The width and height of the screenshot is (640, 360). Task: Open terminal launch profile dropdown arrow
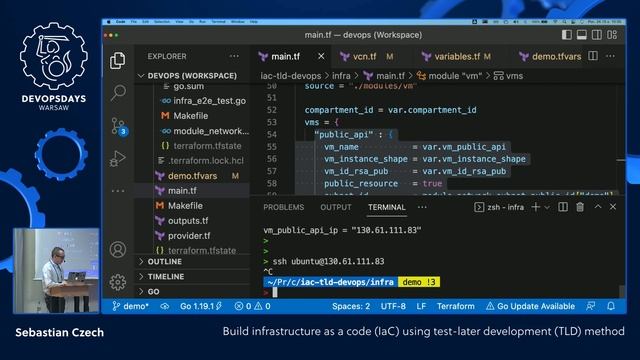[547, 208]
